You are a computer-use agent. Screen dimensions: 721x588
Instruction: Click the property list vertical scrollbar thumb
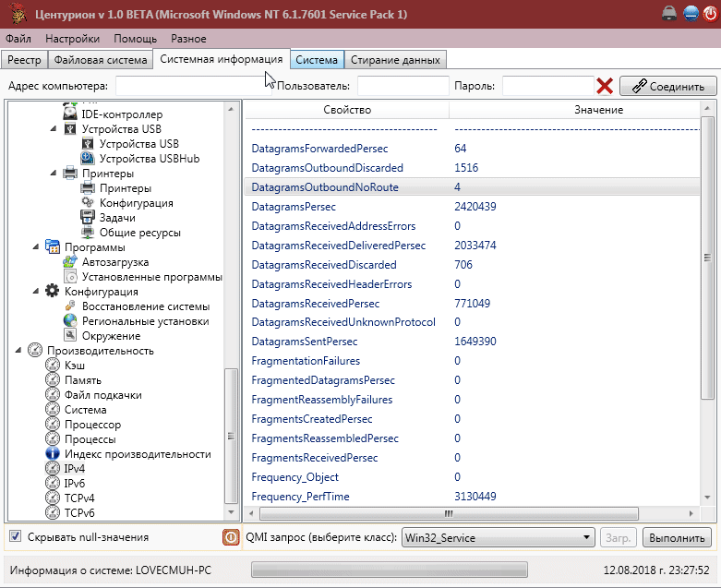pos(707,258)
